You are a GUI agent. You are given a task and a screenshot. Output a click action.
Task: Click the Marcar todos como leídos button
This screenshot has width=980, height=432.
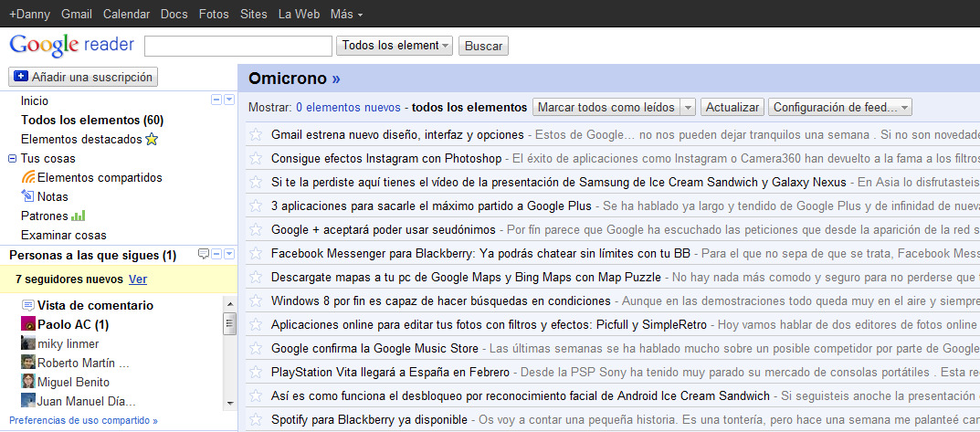(606, 107)
